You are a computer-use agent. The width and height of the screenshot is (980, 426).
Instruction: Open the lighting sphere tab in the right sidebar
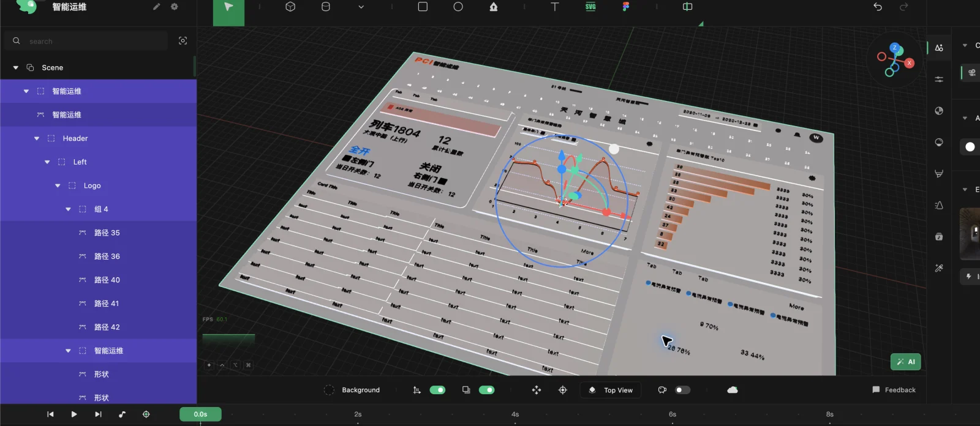click(939, 142)
